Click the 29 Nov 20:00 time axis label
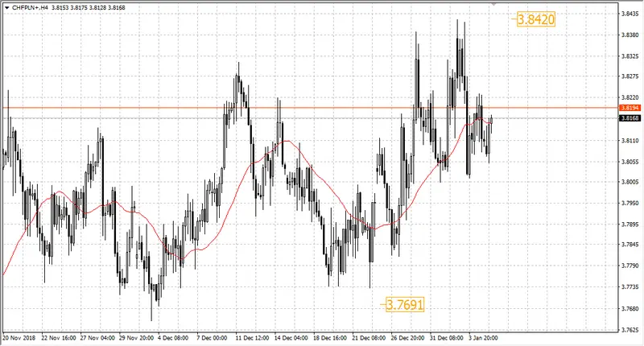Image resolution: width=644 pixels, height=346 pixels. click(x=136, y=338)
